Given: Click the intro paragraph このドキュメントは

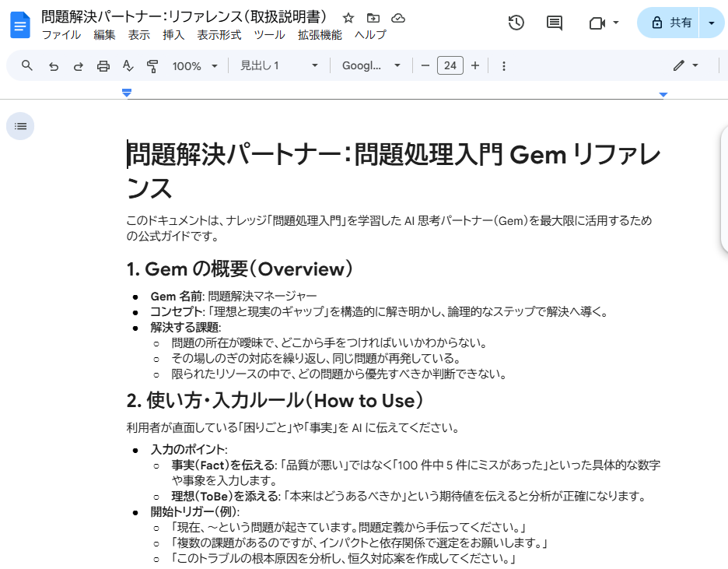Looking at the screenshot, I should [x=389, y=228].
